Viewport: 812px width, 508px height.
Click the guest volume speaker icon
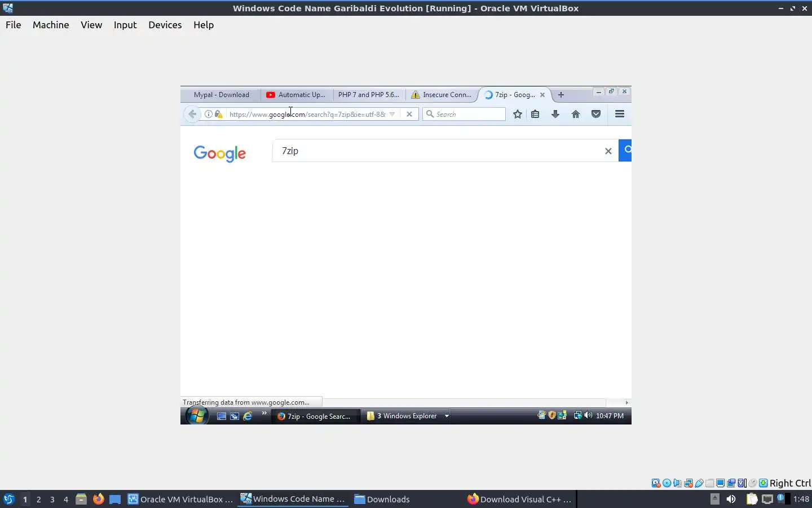point(588,415)
